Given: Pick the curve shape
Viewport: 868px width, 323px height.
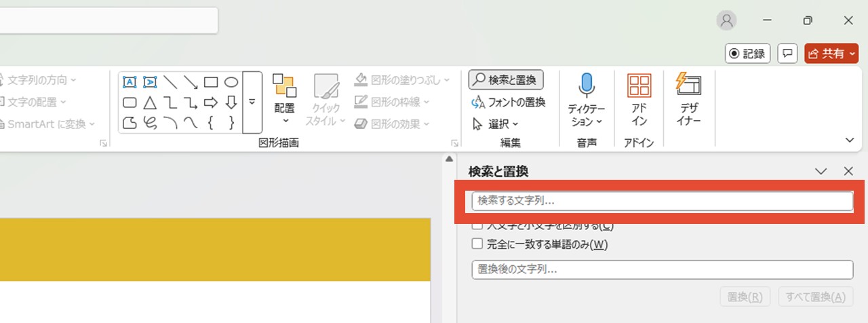Looking at the screenshot, I should 191,123.
